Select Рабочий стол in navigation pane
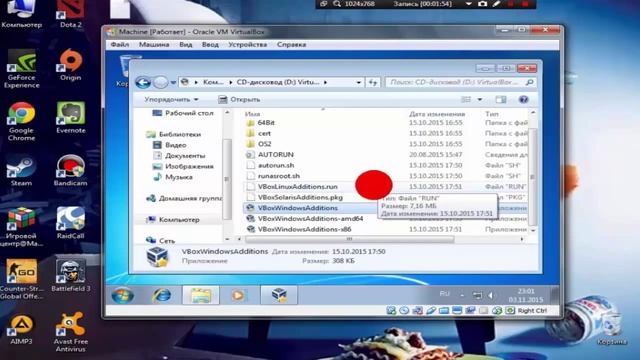The width and height of the screenshot is (640, 360). click(183, 113)
